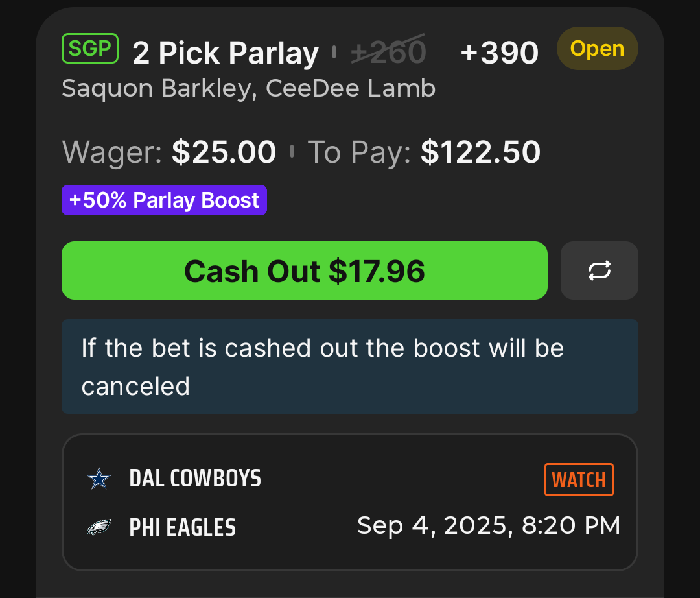Tap the Saquon Barkley, CeeDee Lamb subtitle

coord(249,88)
